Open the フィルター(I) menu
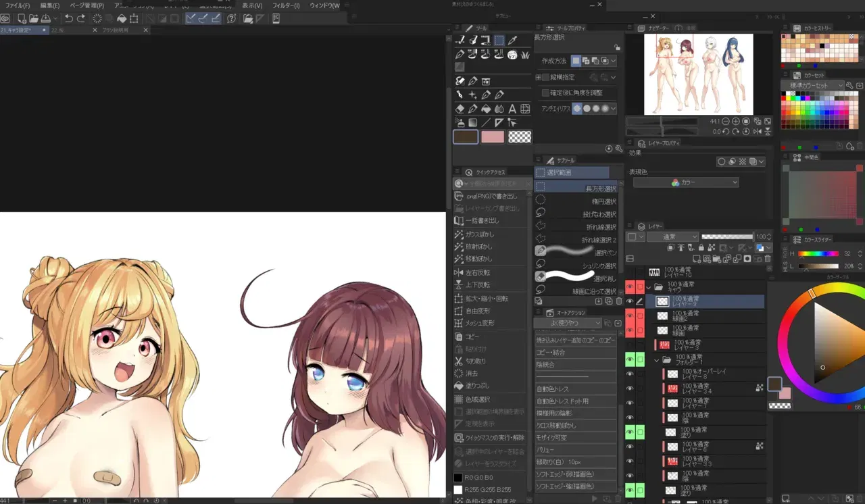This screenshot has width=865, height=504. pyautogui.click(x=287, y=5)
